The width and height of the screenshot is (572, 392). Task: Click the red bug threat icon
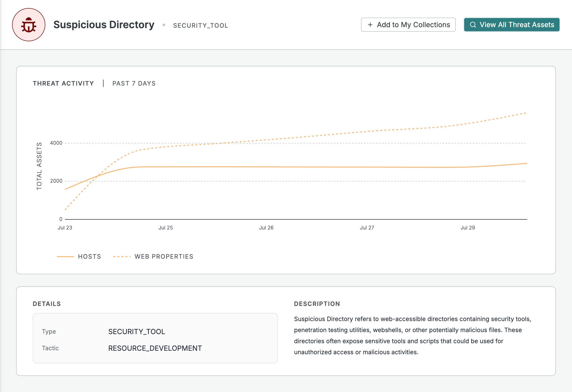[29, 25]
